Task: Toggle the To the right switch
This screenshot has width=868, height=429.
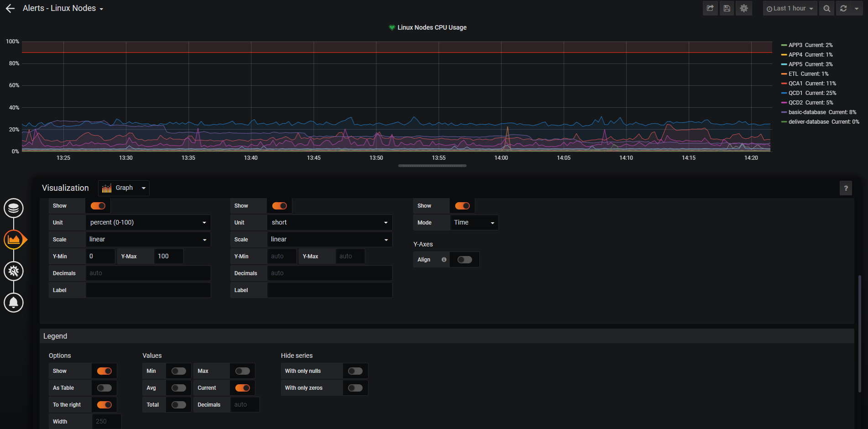Action: 104,405
